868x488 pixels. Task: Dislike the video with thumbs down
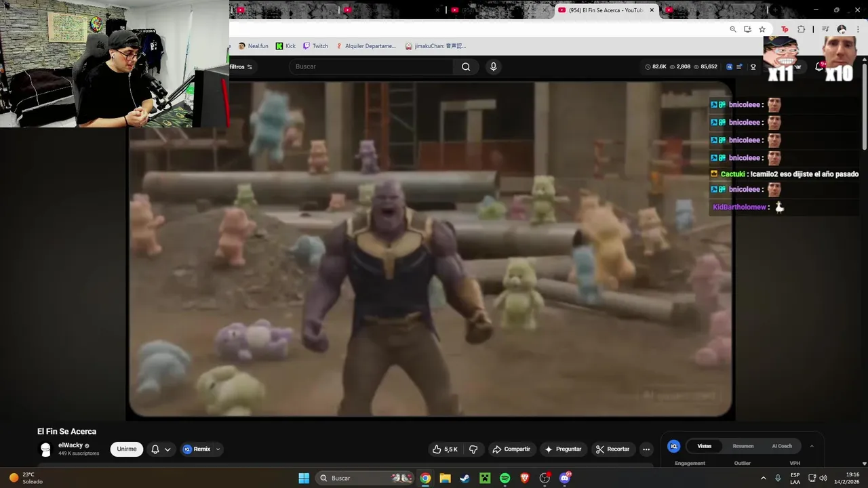473,449
